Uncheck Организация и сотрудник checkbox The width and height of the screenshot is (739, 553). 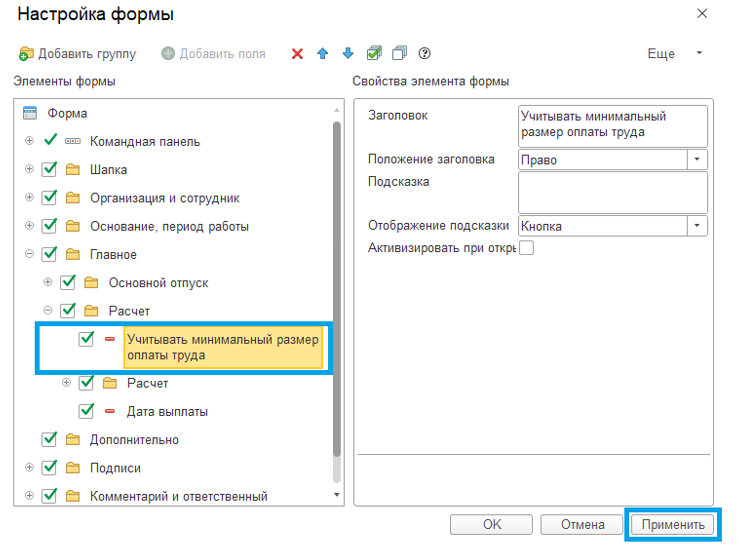49,198
